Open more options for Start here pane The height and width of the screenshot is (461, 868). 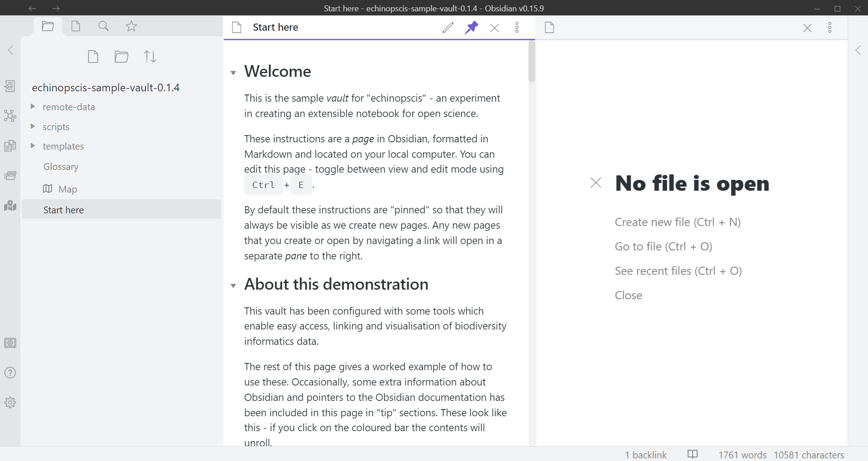click(517, 28)
